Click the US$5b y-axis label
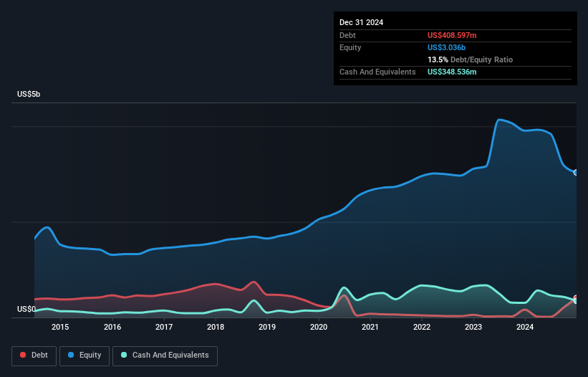 tap(29, 94)
